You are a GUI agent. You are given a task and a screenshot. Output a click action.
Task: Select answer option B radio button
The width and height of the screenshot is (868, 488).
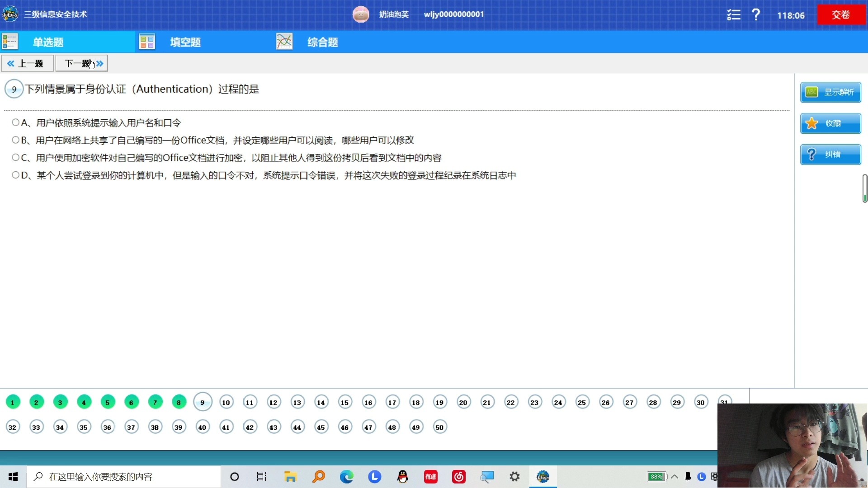(15, 140)
